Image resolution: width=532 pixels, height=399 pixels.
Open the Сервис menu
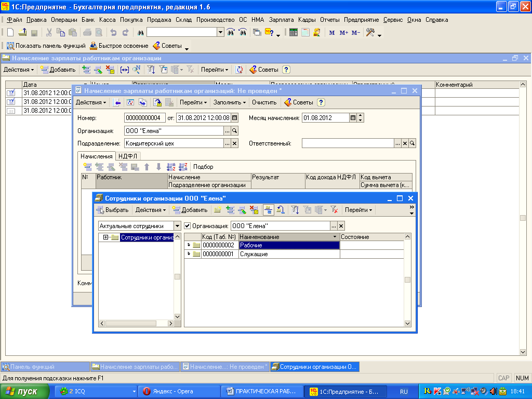393,20
